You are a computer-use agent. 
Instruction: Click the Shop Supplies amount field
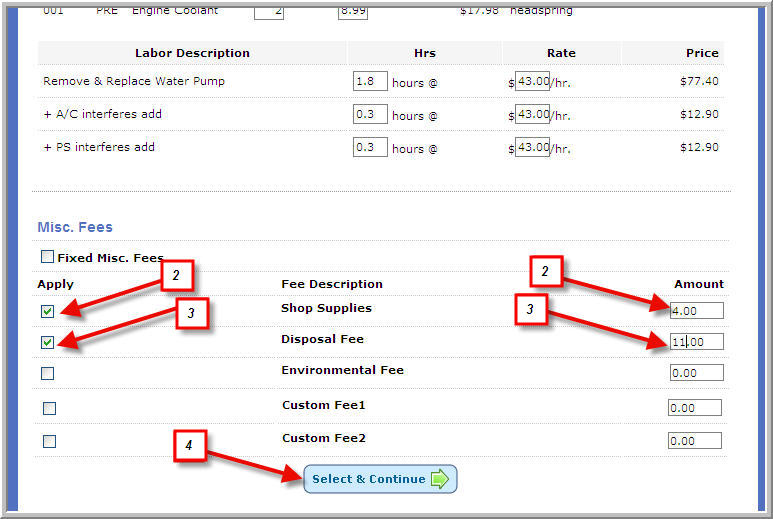tap(697, 311)
